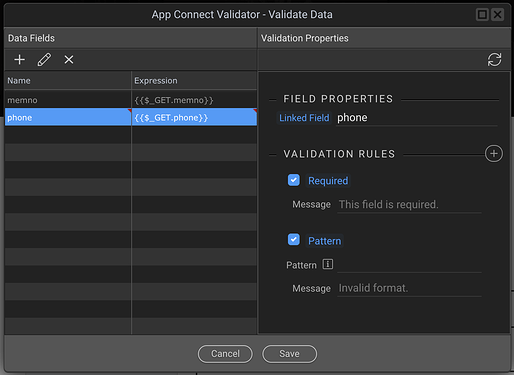
Task: Delete selected data field with X icon
Action: (69, 60)
